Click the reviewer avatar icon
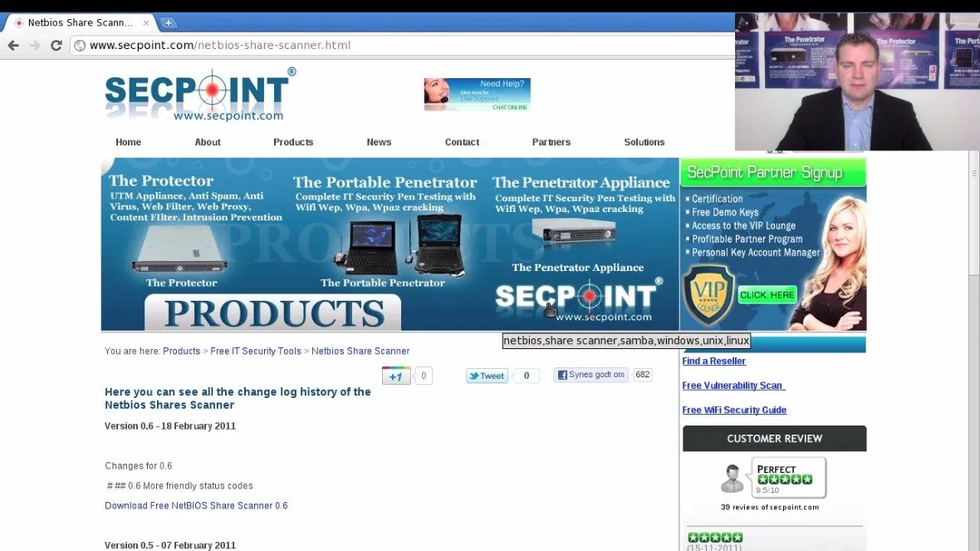This screenshot has height=551, width=980. (x=732, y=479)
